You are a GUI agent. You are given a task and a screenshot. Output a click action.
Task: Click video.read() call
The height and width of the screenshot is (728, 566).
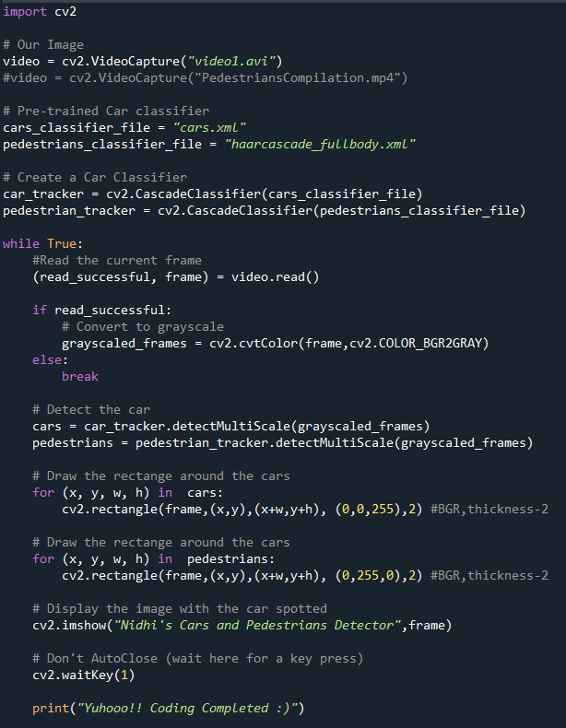click(276, 277)
